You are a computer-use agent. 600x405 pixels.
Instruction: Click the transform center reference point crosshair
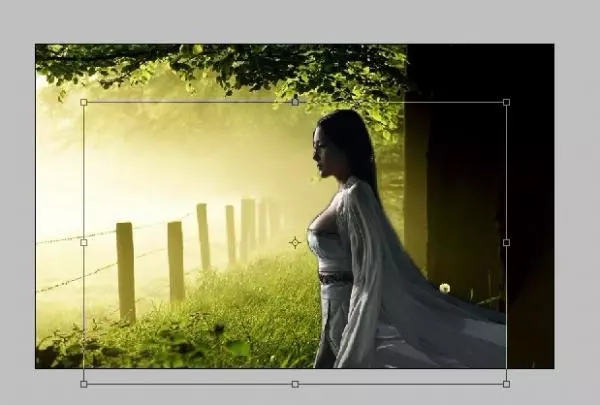294,242
